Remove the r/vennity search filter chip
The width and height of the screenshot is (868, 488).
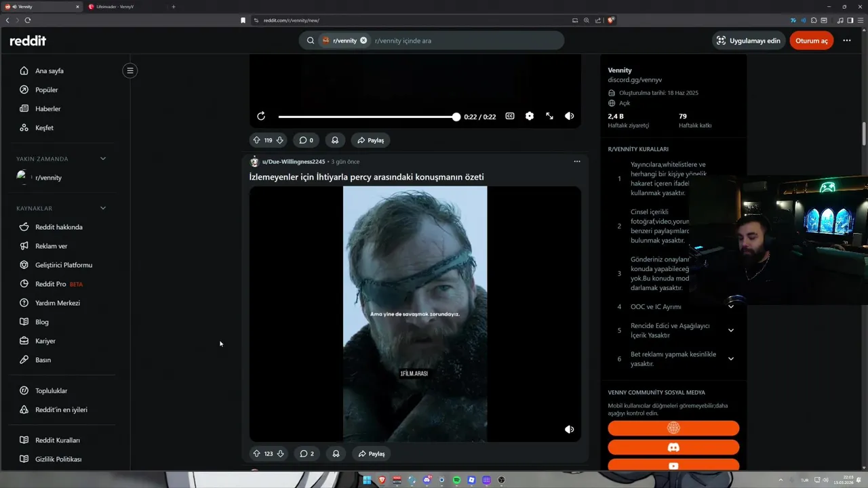point(363,41)
